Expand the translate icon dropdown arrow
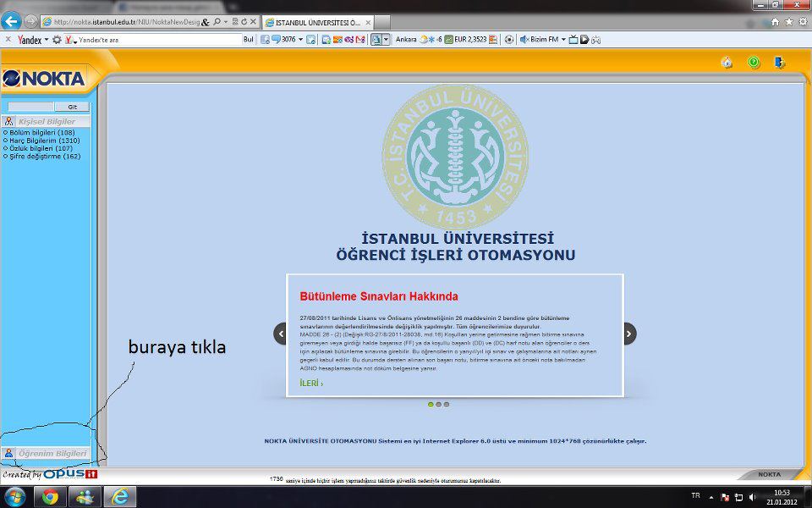 coord(386,40)
